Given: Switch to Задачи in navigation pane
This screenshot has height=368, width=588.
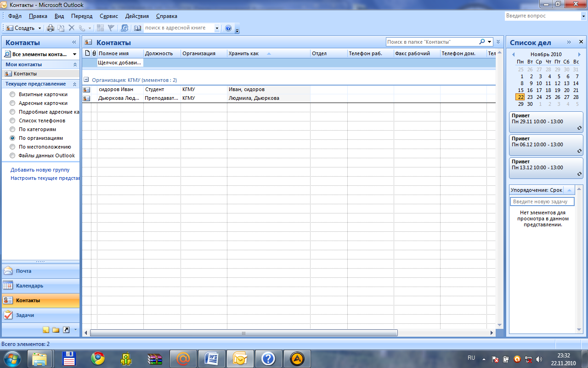Looking at the screenshot, I should [40, 315].
